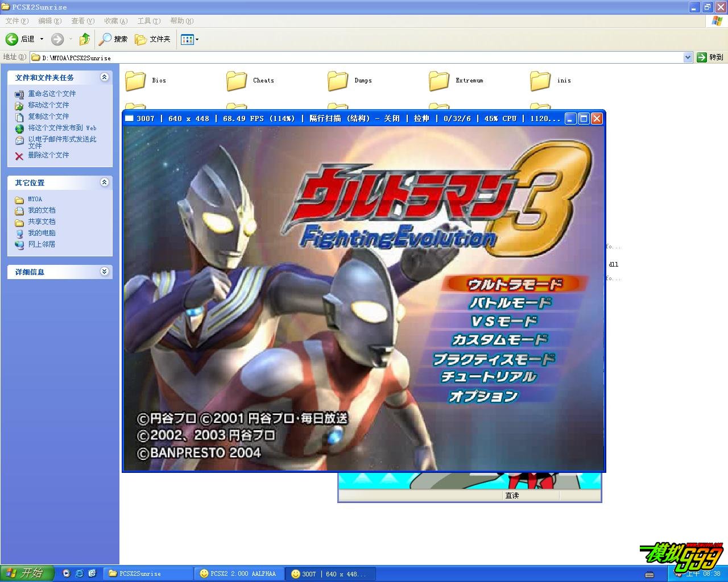Open 我的电脑 in other places
The height and width of the screenshot is (582, 728).
point(42,233)
